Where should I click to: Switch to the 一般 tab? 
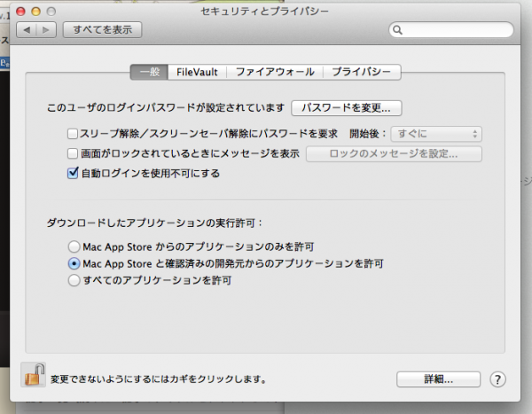click(x=149, y=72)
